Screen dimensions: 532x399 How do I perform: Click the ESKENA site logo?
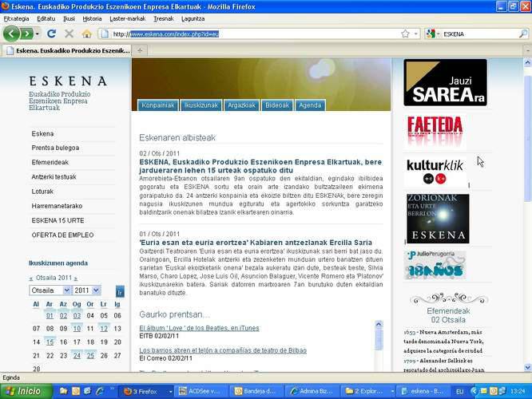click(x=68, y=81)
